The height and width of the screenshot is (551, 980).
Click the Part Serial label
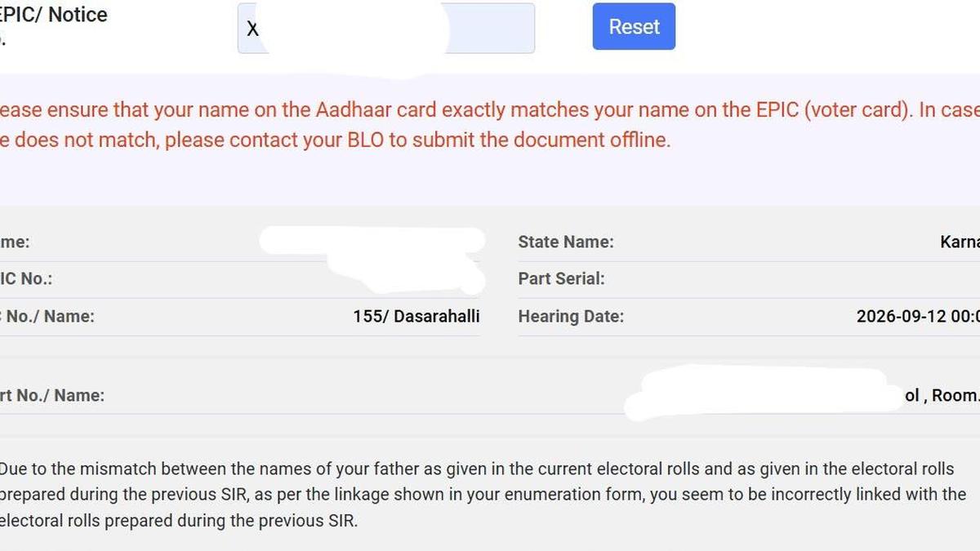tap(561, 278)
